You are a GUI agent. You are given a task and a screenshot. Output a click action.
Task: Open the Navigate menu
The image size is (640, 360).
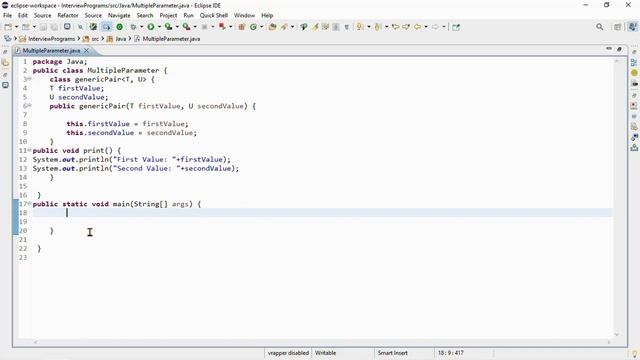coord(119,15)
